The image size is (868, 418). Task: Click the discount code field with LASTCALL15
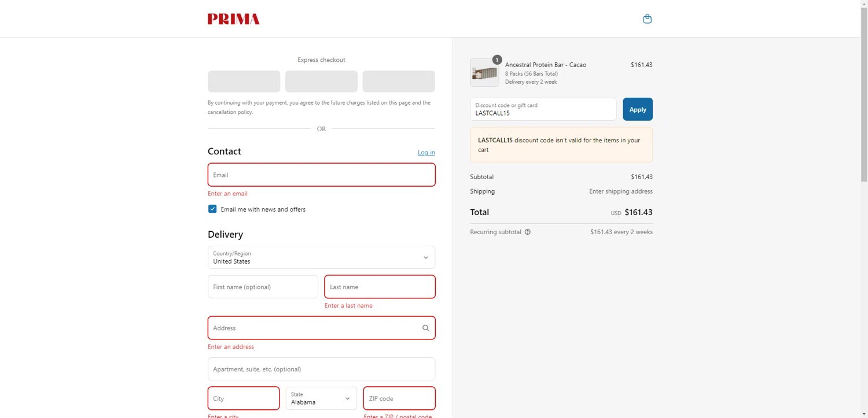tap(543, 109)
